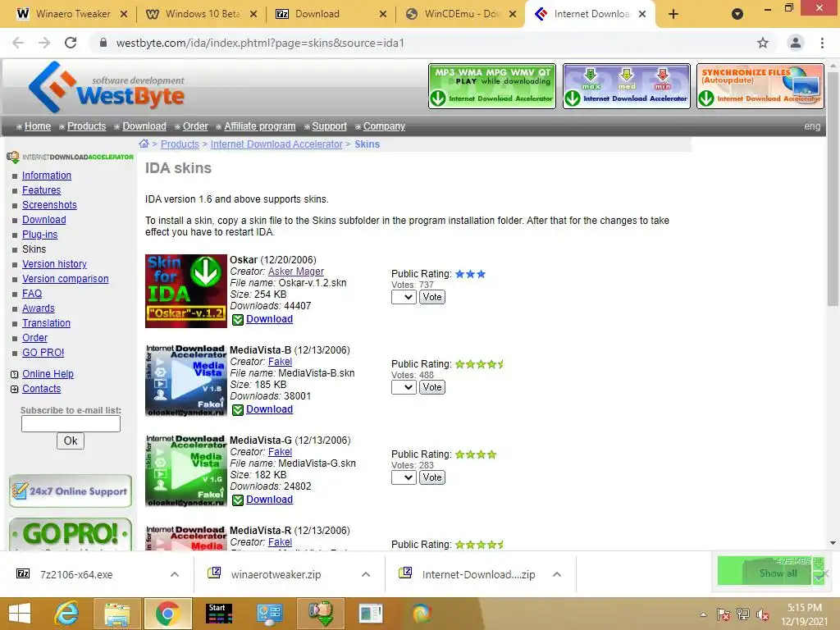Open the rating dropdown for MediaVista-B skin

coord(404,387)
